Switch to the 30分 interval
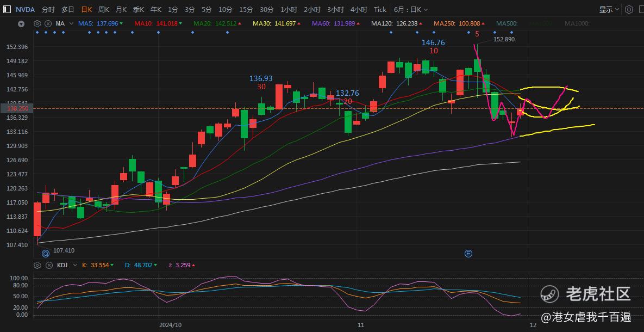Screen dimensions: 644x332 (x=266, y=9)
